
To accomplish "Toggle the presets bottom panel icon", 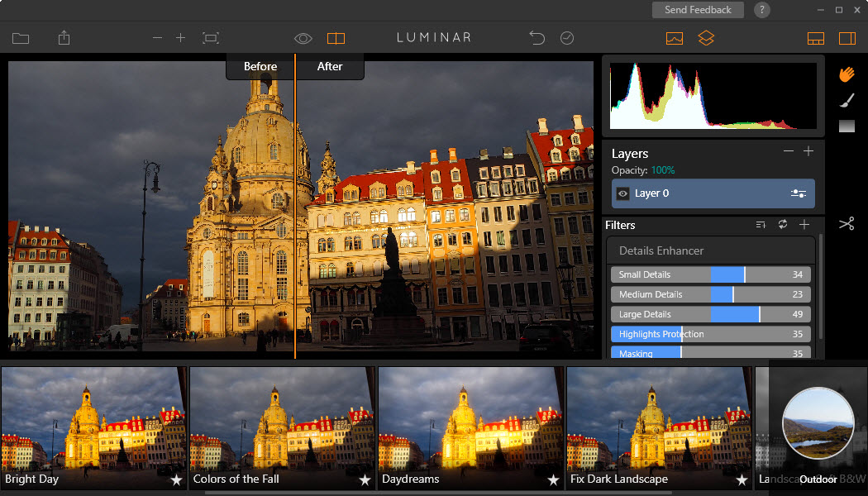I will point(816,38).
